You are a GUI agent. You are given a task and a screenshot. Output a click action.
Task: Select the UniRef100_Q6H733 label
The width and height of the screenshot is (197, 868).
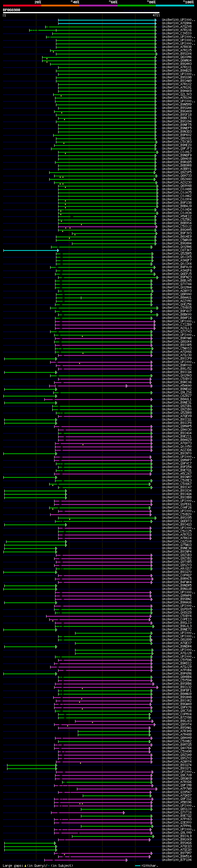[x=177, y=176]
